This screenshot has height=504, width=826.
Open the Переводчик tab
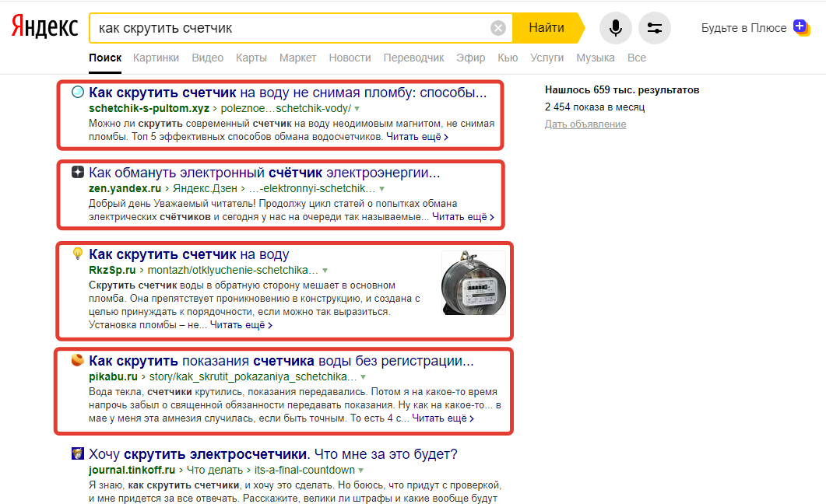pyautogui.click(x=413, y=58)
